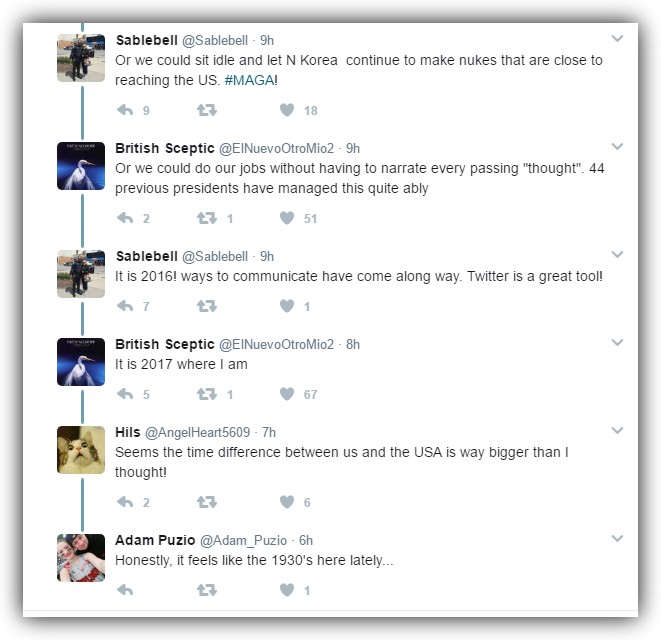Image resolution: width=661 pixels, height=640 pixels.
Task: Like British Sceptic's "44 previous presidents" tweet
Action: (287, 217)
